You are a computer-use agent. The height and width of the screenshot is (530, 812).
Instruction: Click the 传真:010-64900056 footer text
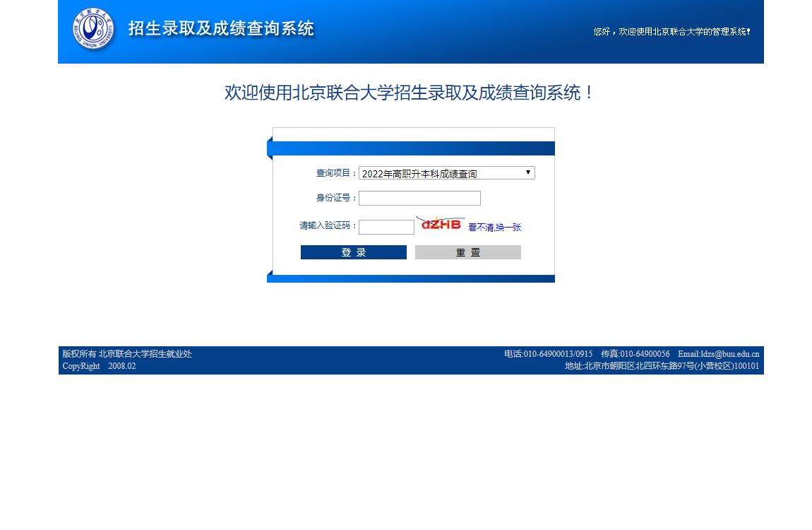point(635,354)
